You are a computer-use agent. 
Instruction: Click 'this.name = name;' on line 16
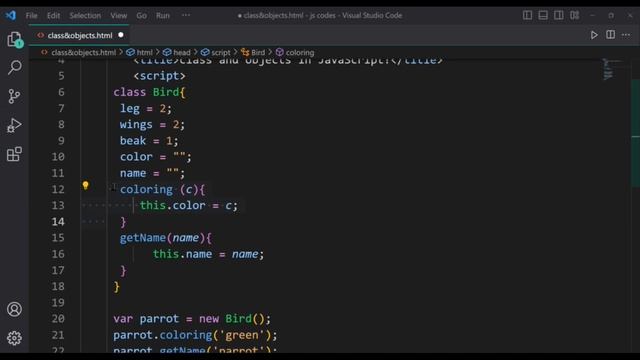click(209, 254)
